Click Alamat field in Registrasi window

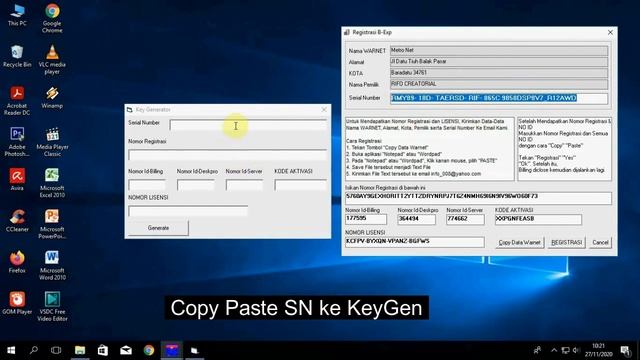[499, 62]
